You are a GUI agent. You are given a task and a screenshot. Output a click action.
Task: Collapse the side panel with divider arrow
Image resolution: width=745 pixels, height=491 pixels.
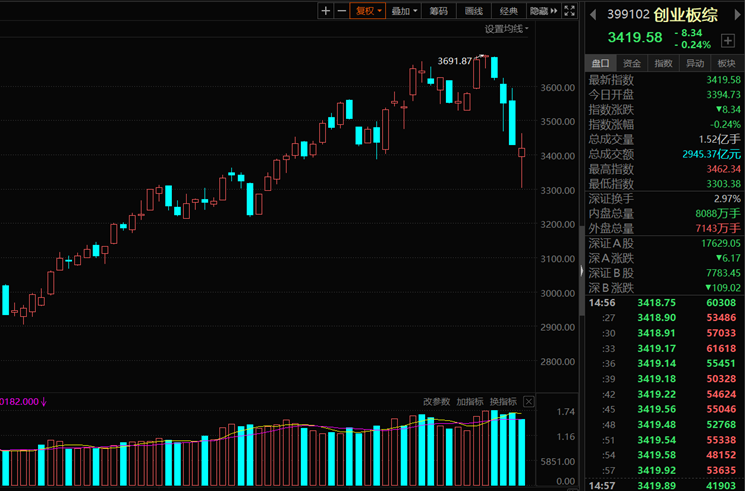582,271
